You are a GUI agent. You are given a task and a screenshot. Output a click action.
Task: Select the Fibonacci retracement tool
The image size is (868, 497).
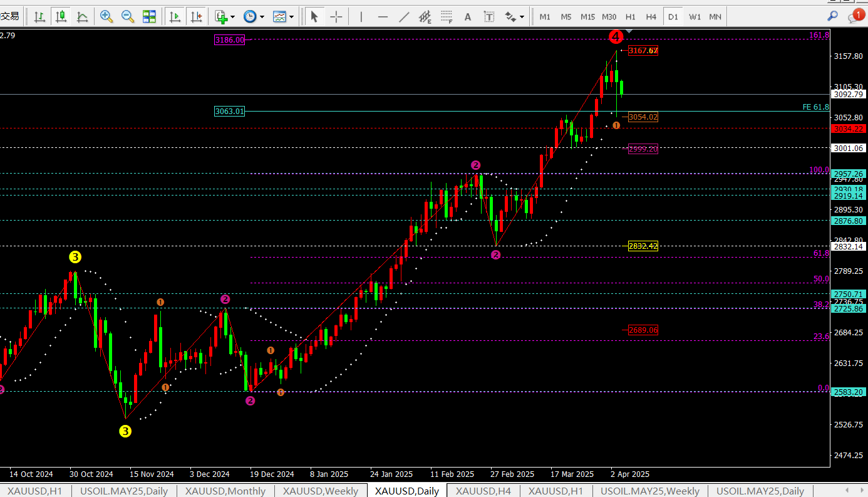[x=446, y=17]
